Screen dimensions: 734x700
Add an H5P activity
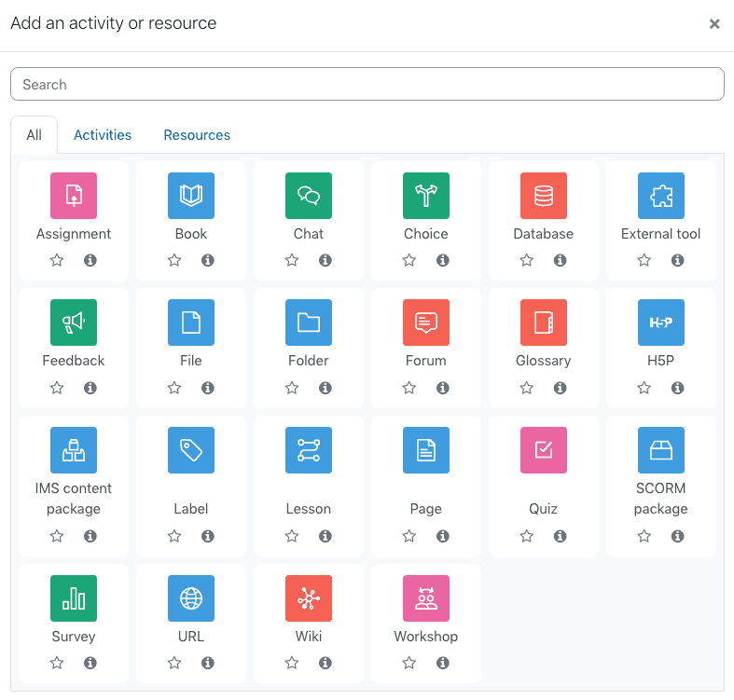tap(660, 323)
